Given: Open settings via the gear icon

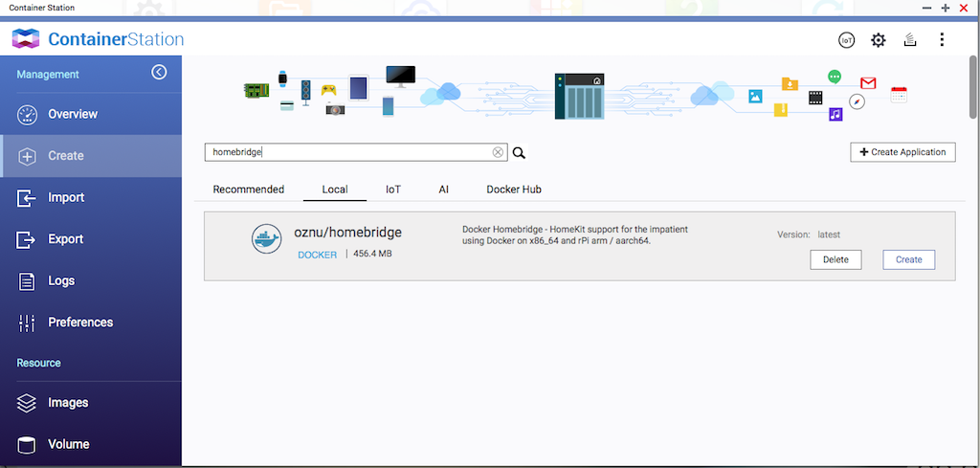Looking at the screenshot, I should tap(878, 40).
